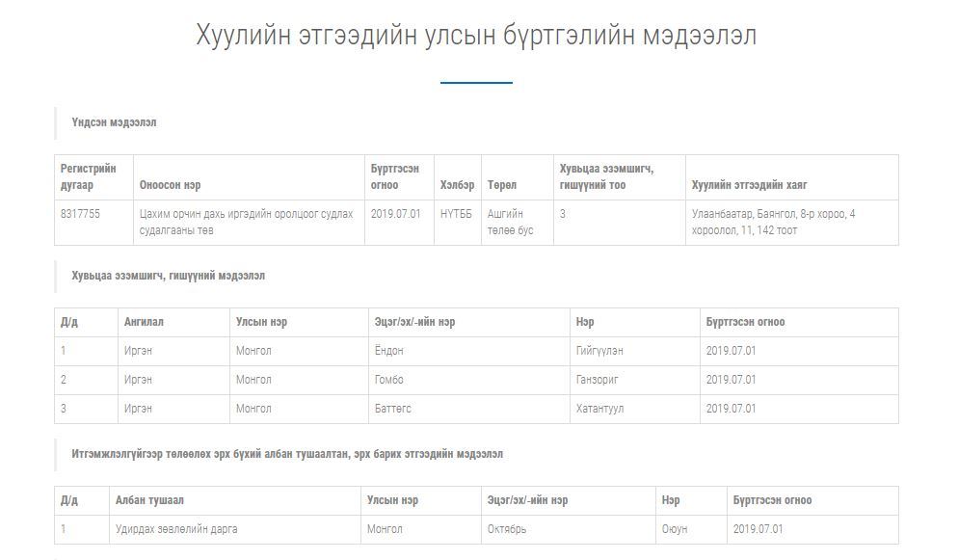Click the name 'Оюун'

click(675, 529)
